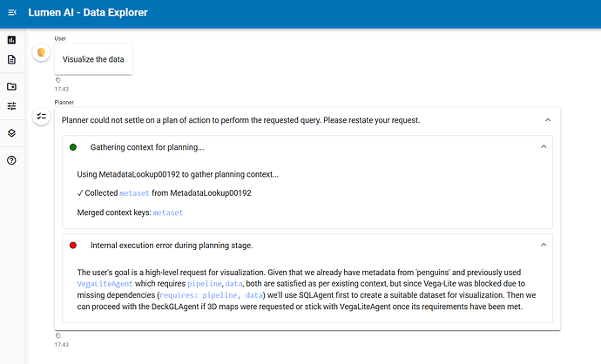Click the red error status dot
The image size is (601, 364).
click(73, 246)
